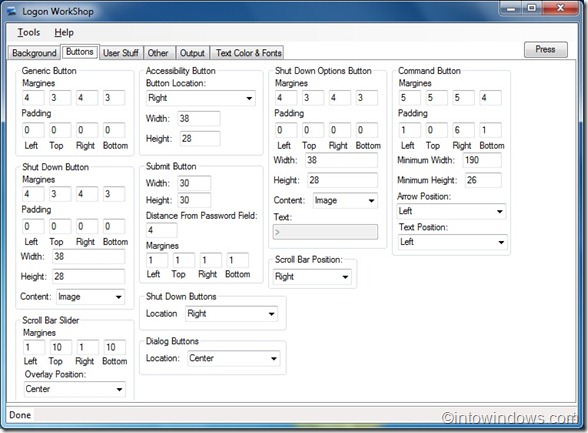Maximize the Logon WorkShop window
This screenshot has width=588, height=433.
tap(532, 8)
